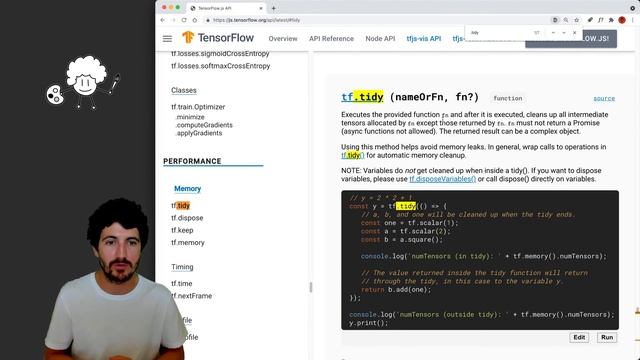Reload the current page
Viewport: 640px width, 360px height.
(x=184, y=20)
